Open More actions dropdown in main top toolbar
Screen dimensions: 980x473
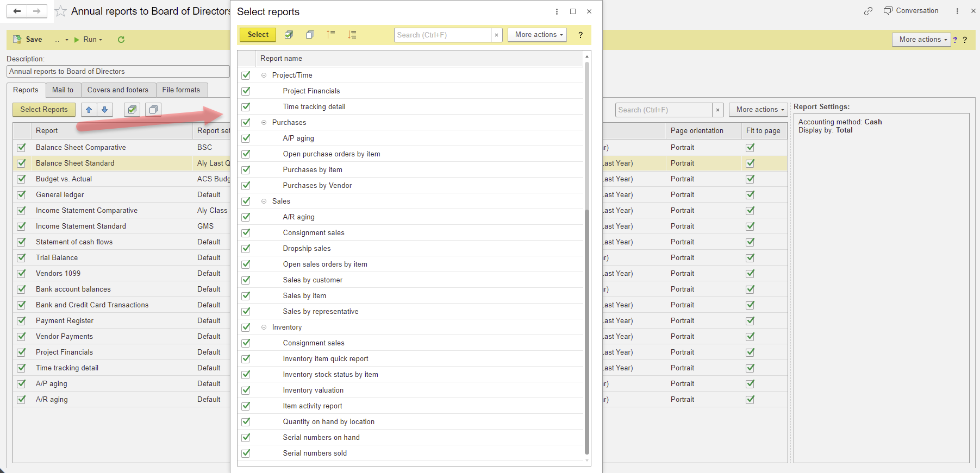921,40
